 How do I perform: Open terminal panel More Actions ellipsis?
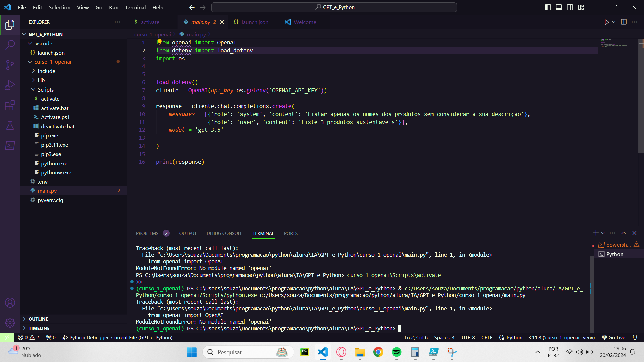click(x=612, y=233)
